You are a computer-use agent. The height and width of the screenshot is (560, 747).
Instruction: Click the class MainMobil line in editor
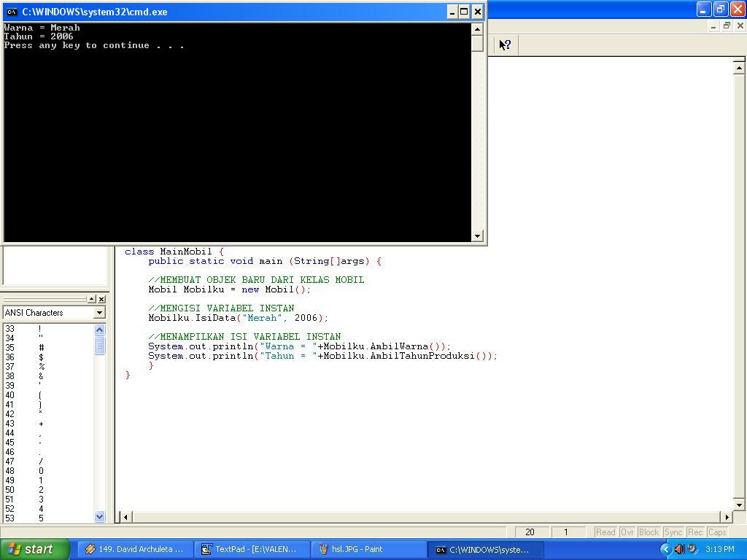(174, 252)
